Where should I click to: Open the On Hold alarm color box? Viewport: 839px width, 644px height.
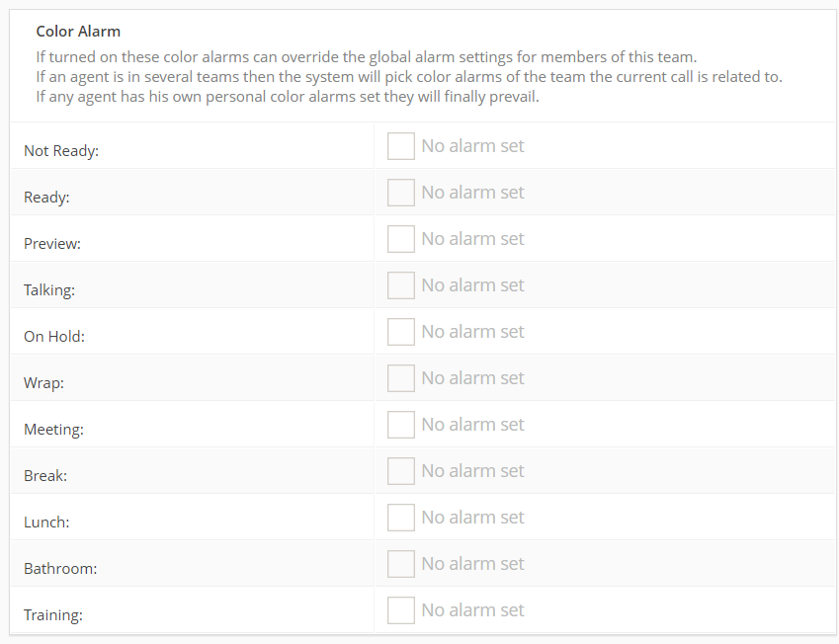(401, 332)
